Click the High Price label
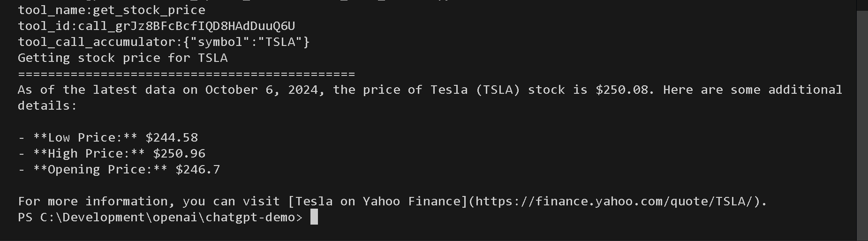 [89, 154]
